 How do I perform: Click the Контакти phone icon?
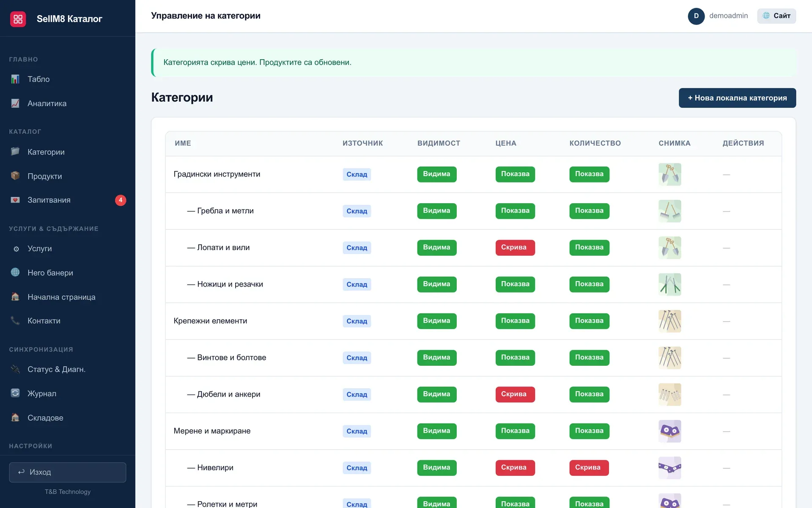pyautogui.click(x=15, y=321)
